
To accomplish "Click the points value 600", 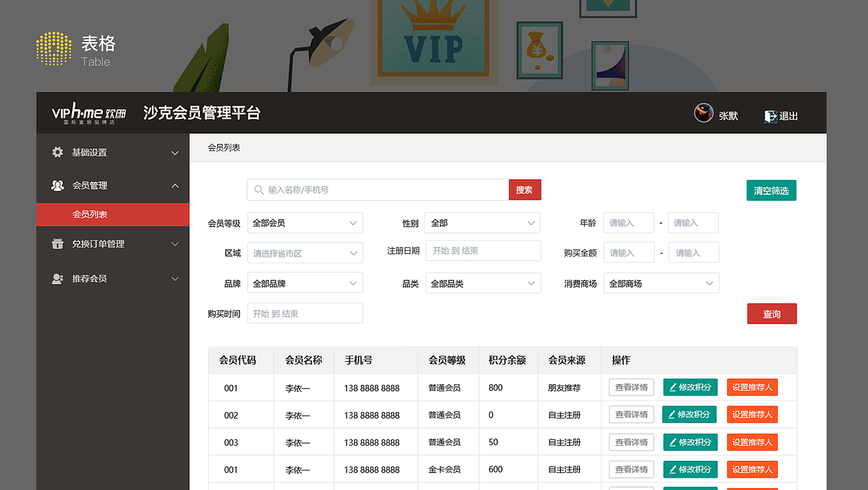I will tap(496, 469).
